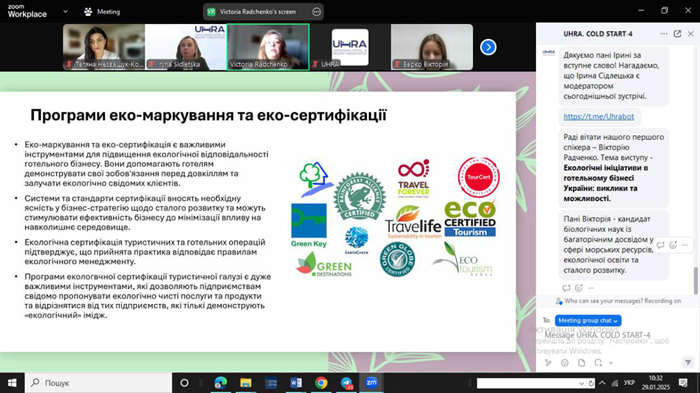
Task: Reply to the last chat message
Action: pos(566,288)
